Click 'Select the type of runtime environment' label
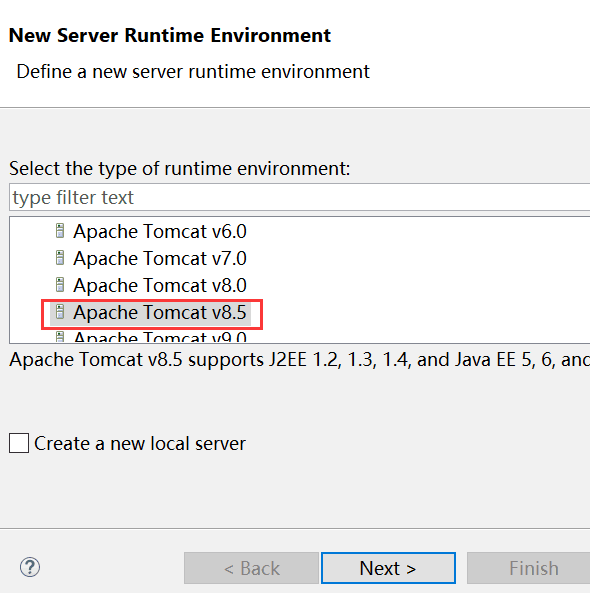The height and width of the screenshot is (593, 590). pos(180,168)
